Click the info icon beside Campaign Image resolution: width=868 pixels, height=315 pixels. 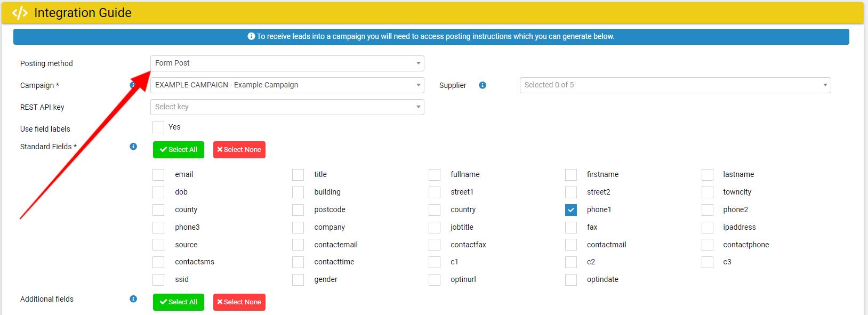[x=132, y=85]
